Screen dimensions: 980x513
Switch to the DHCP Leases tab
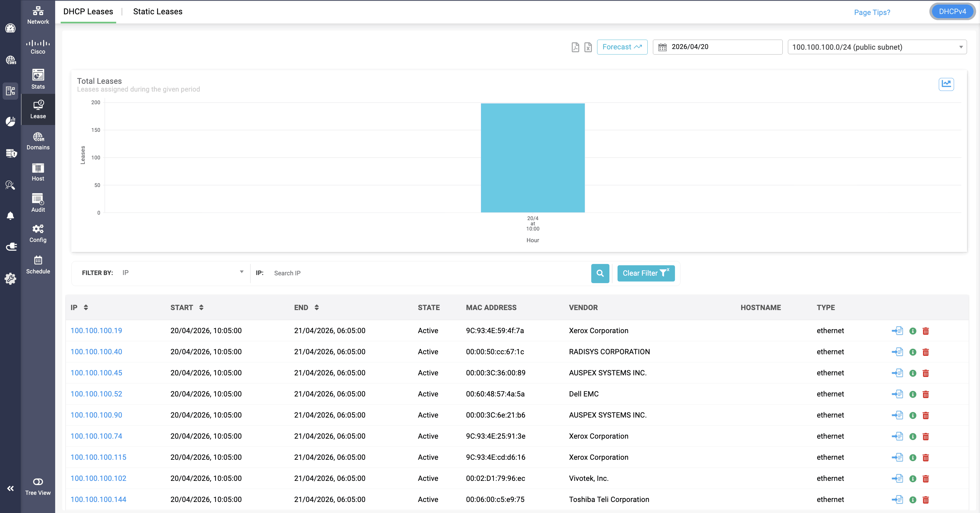coord(88,12)
